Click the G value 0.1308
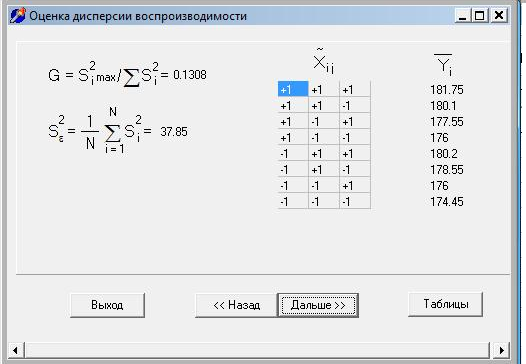The height and width of the screenshot is (364, 526). [x=190, y=74]
